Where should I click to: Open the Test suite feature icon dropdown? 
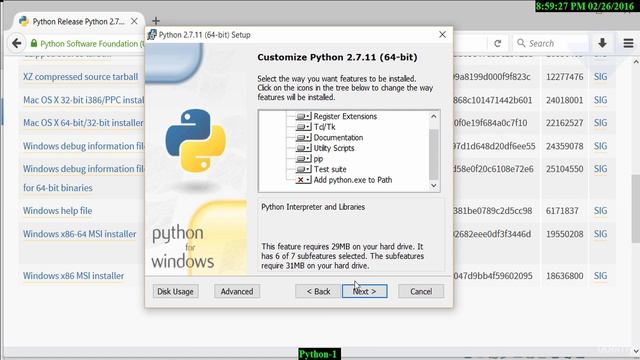click(304, 169)
